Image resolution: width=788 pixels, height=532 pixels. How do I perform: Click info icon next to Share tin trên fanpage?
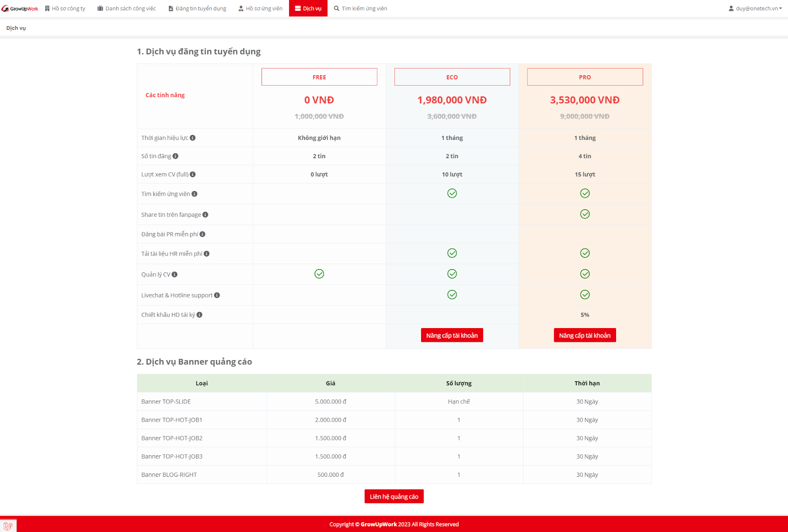(205, 215)
